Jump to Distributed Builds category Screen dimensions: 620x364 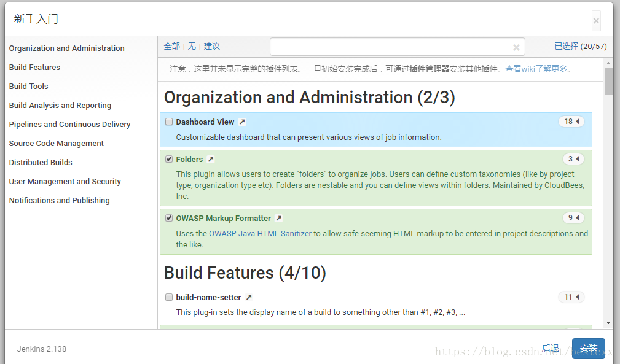point(41,162)
